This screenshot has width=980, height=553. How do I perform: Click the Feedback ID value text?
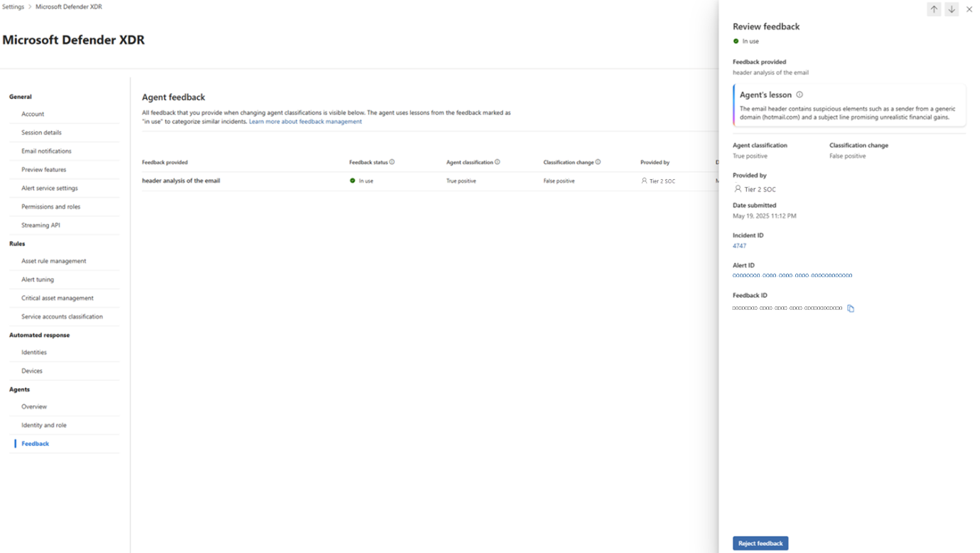(x=787, y=308)
